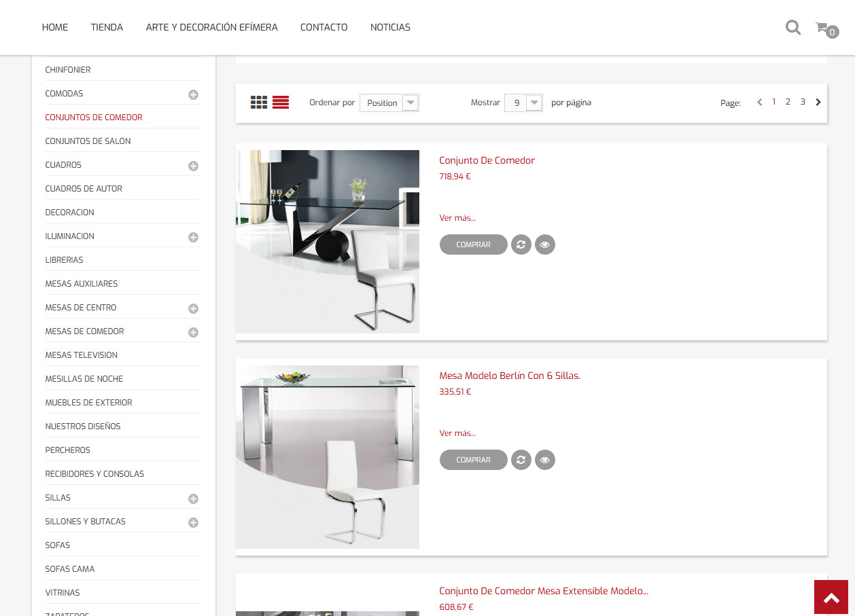Open the NOTICIAS menu item
Screen dimensions: 855x616
pos(390,27)
